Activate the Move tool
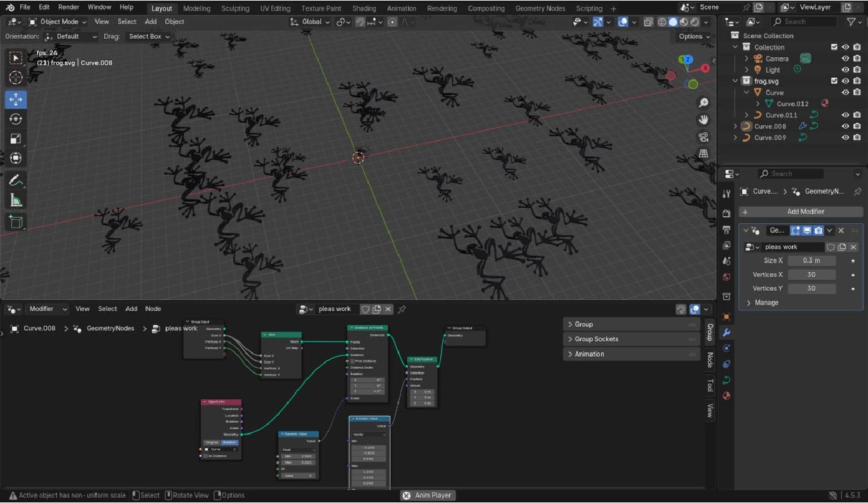This screenshot has width=868, height=503. click(x=16, y=99)
